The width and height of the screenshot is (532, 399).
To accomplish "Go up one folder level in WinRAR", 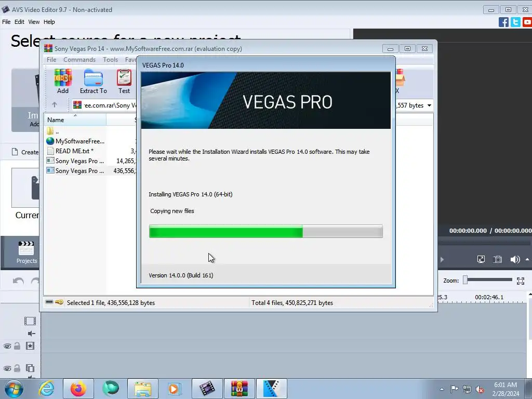I will (54, 105).
